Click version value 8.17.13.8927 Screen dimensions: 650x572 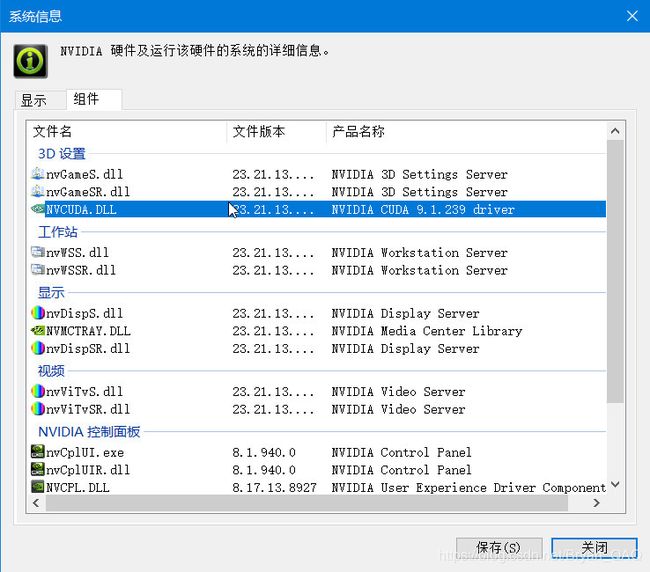(x=274, y=487)
